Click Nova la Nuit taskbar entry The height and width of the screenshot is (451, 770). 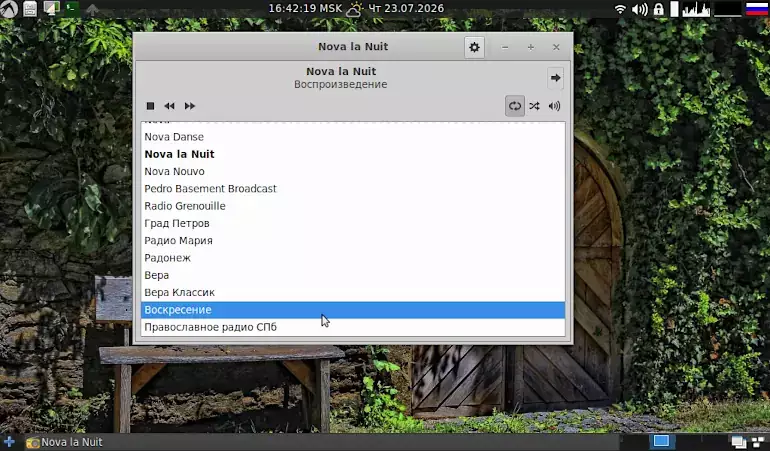point(64,442)
